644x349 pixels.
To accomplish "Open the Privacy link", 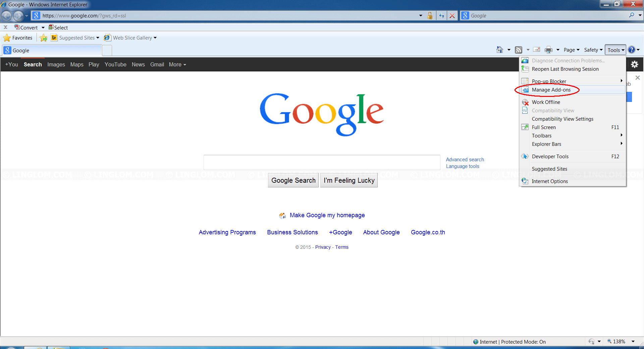I will (323, 247).
